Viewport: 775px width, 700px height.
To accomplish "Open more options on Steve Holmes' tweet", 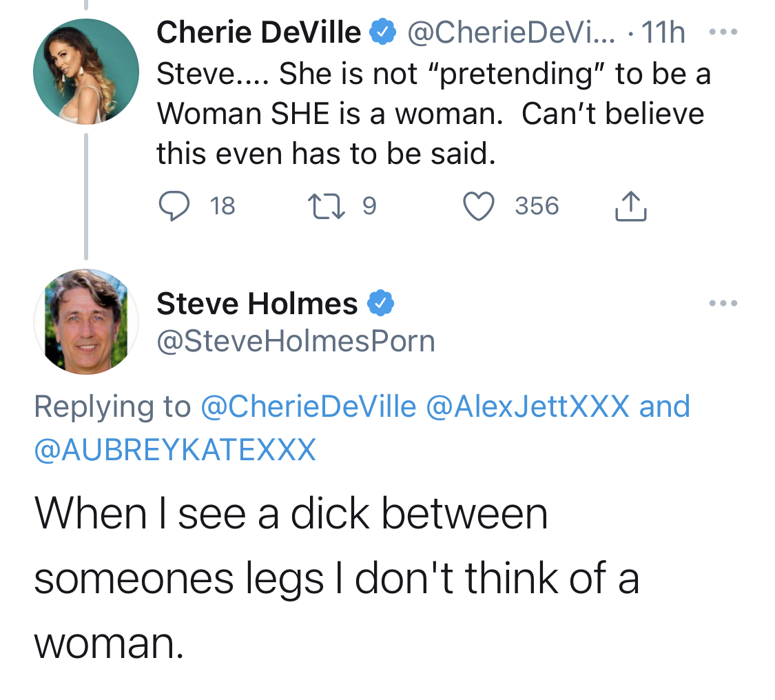I will point(723,303).
